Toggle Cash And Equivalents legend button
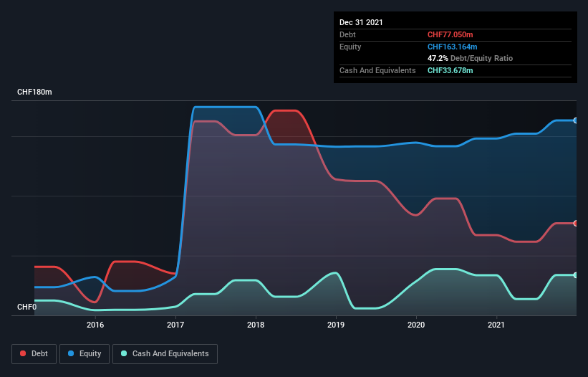The width and height of the screenshot is (588, 377). click(165, 354)
